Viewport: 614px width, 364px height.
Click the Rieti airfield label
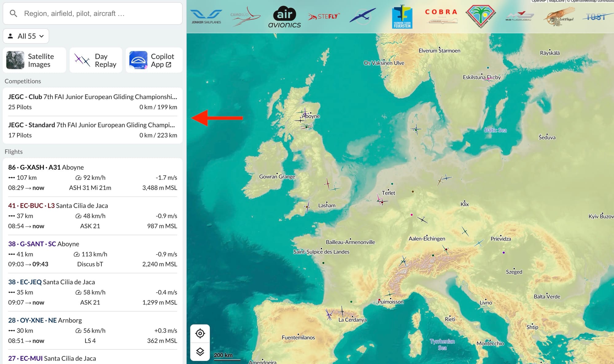pyautogui.click(x=450, y=319)
